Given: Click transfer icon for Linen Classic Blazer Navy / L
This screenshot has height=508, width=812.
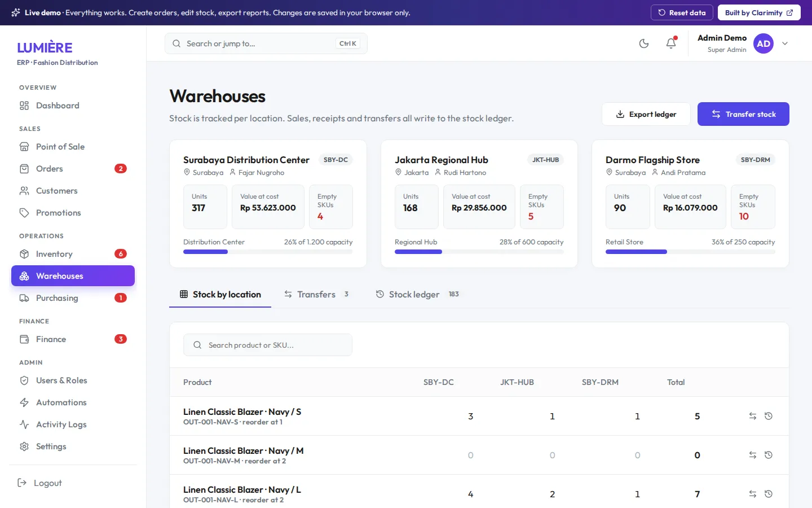Looking at the screenshot, I should tap(753, 494).
